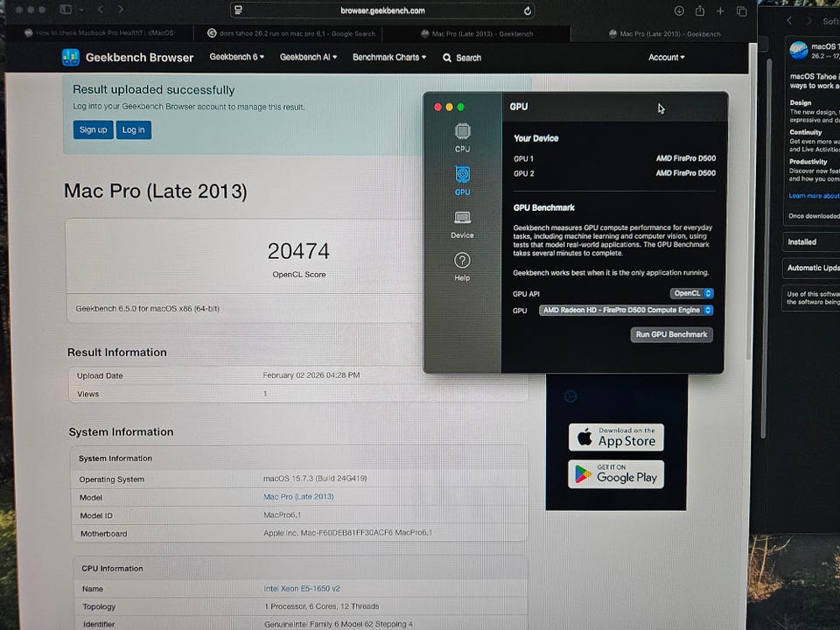Select the active Mac Pro (Late 2013) Geekbench tab

click(x=664, y=34)
